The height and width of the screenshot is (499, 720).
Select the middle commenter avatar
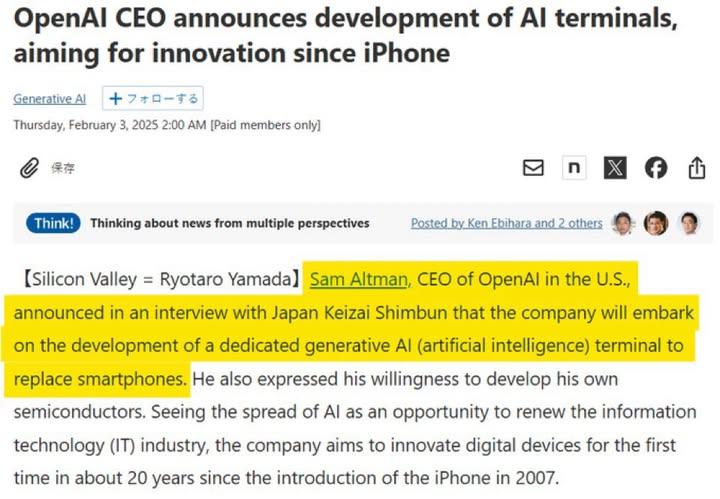[x=656, y=223]
